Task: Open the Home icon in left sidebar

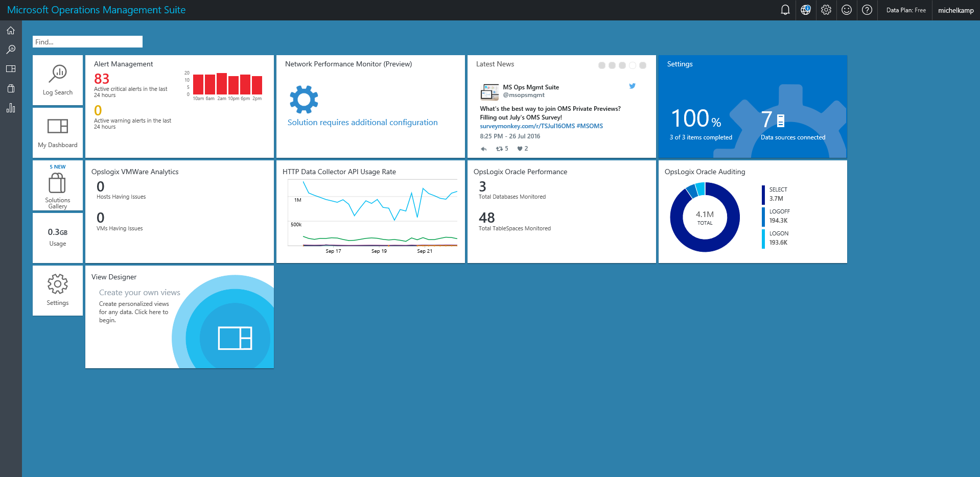Action: [x=11, y=31]
